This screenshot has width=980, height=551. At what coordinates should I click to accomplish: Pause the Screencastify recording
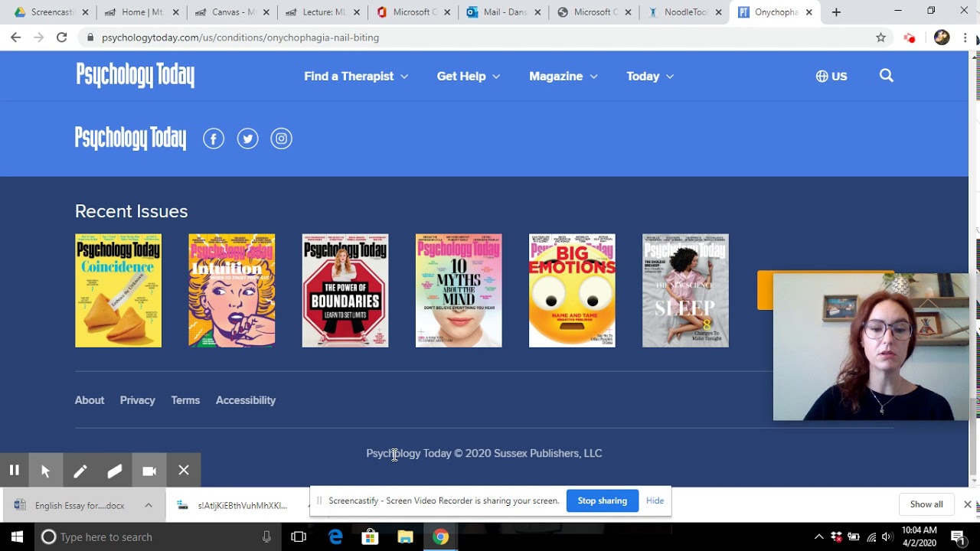tap(14, 471)
